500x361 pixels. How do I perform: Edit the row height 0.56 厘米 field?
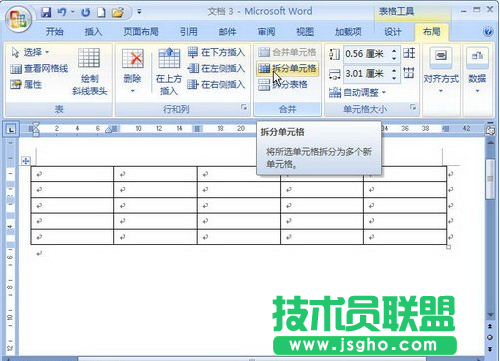[366, 54]
